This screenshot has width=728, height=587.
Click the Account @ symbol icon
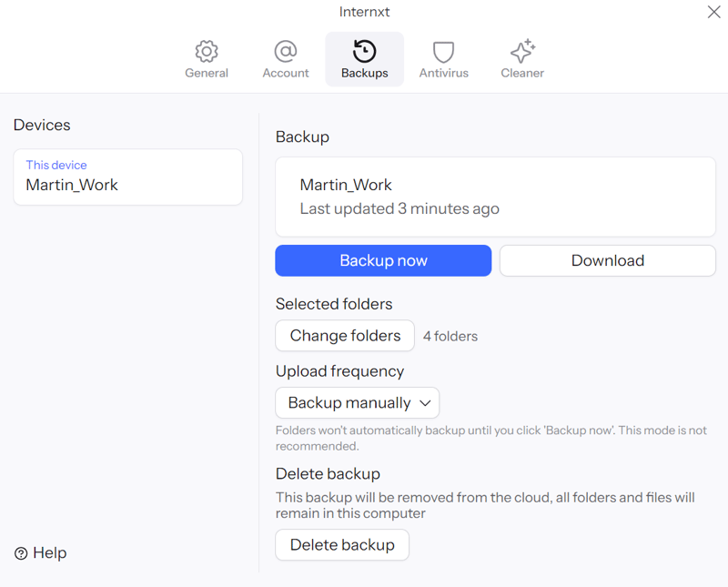click(x=286, y=51)
